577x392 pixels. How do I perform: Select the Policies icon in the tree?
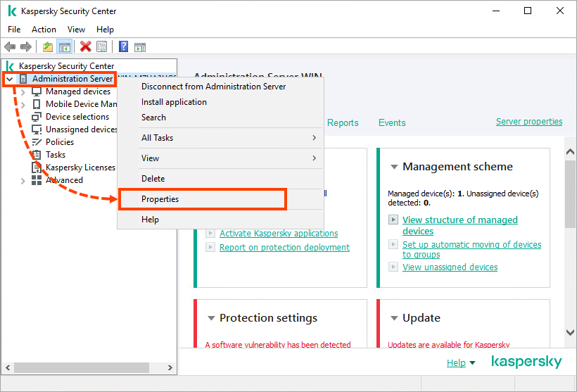point(37,142)
